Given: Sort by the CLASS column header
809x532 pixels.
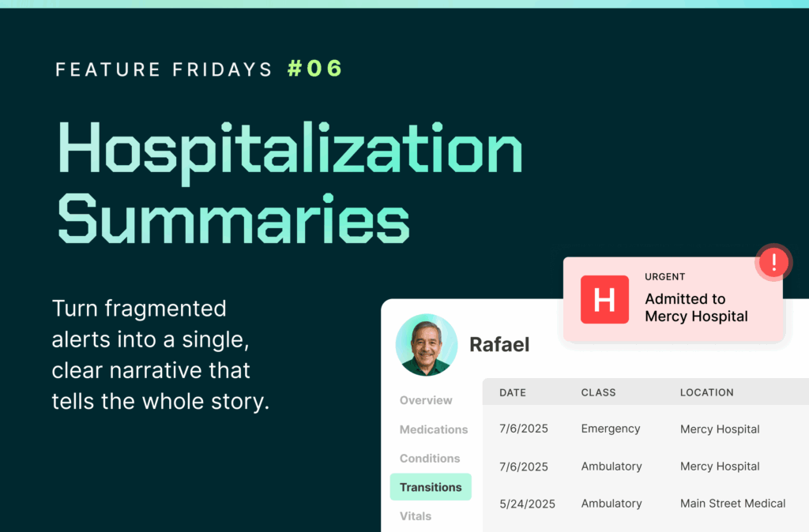Looking at the screenshot, I should pos(598,393).
